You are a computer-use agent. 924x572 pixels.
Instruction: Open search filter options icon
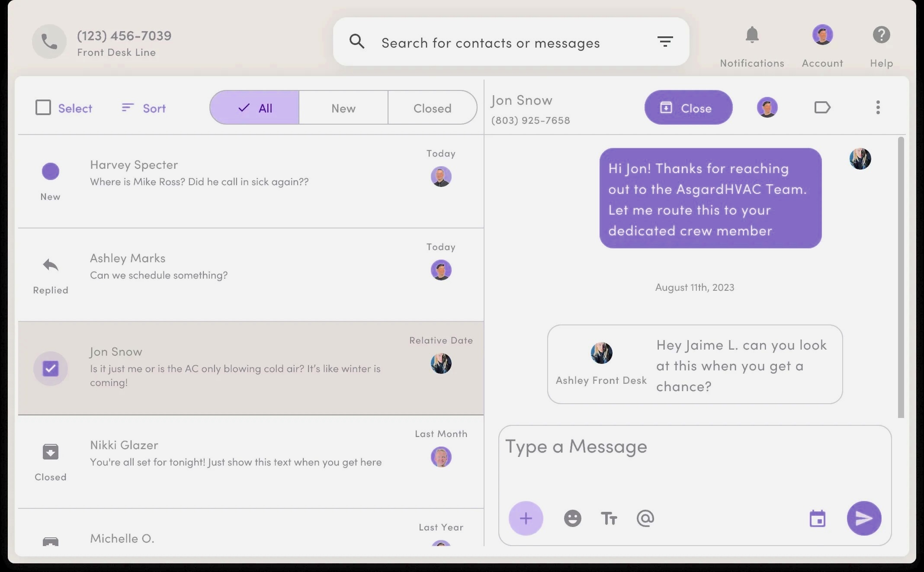coord(665,41)
